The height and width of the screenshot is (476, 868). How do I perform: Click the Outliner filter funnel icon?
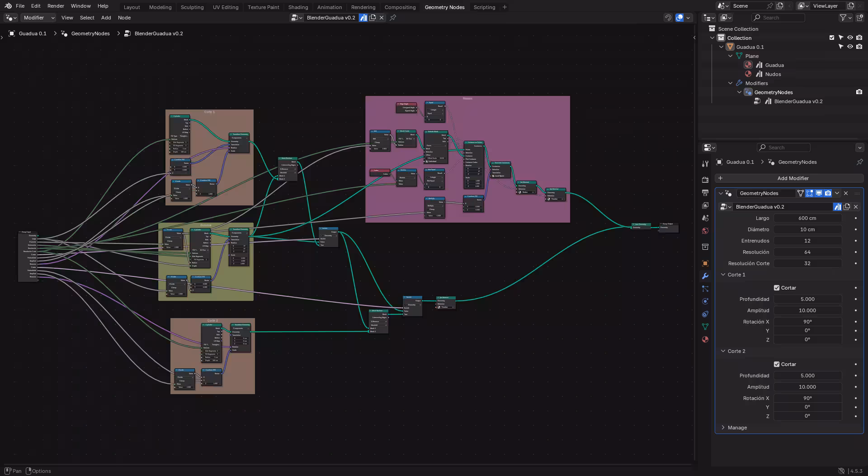click(x=843, y=18)
